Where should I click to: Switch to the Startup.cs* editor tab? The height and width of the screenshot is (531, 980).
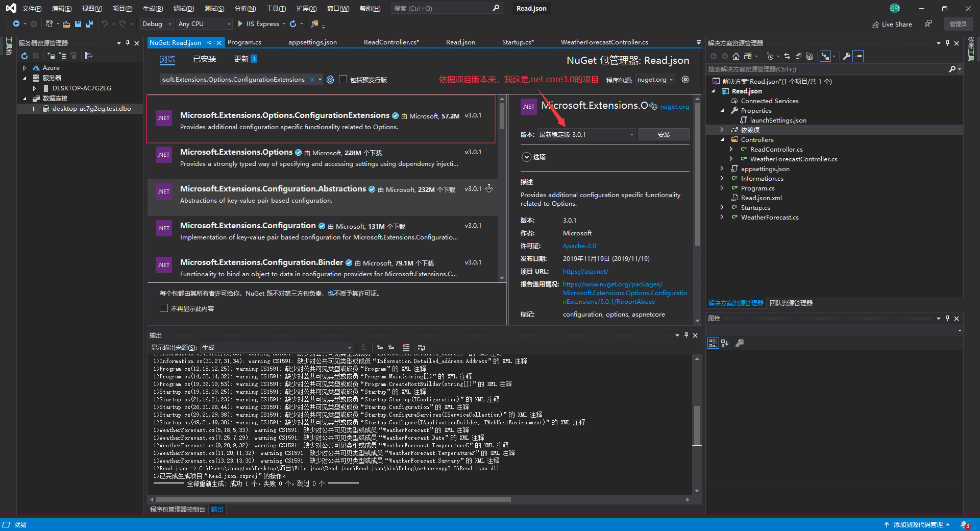click(x=518, y=42)
